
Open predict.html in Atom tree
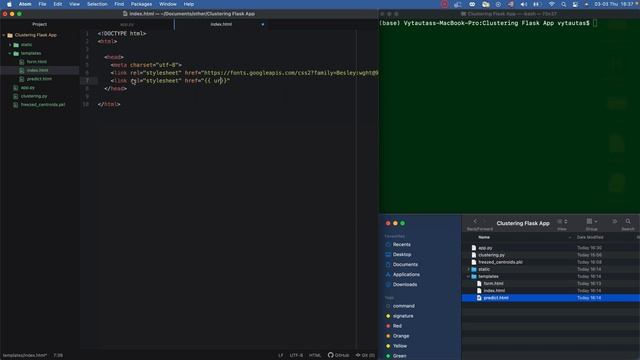pyautogui.click(x=39, y=79)
